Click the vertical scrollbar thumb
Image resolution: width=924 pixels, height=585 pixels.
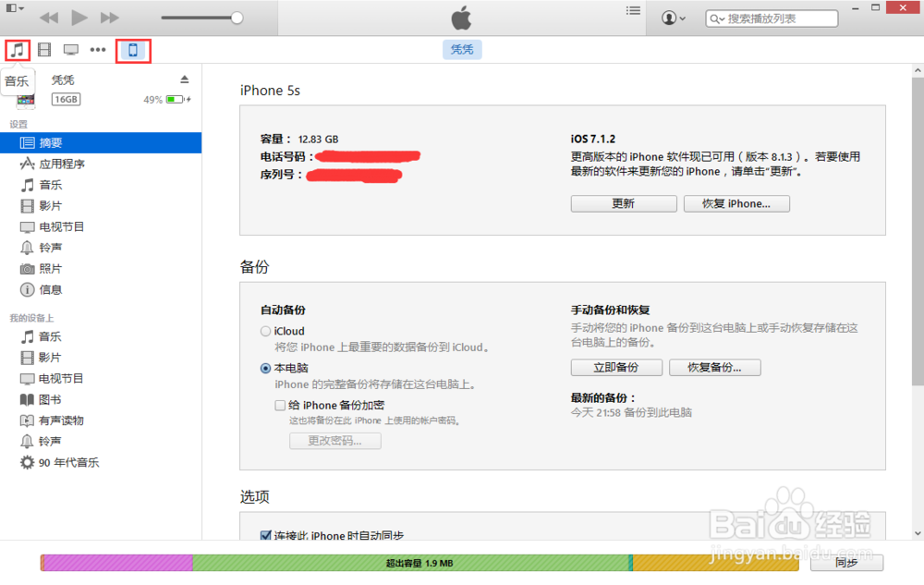click(x=918, y=231)
